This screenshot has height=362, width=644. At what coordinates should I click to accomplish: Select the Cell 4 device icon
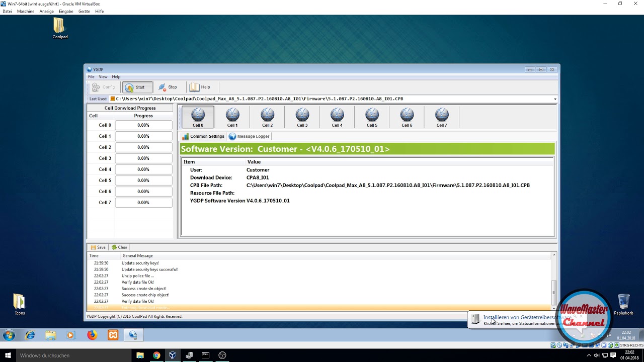click(x=337, y=117)
